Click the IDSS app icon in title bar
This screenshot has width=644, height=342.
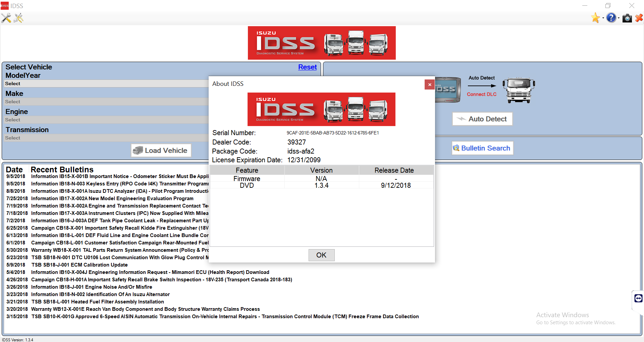pos(4,6)
